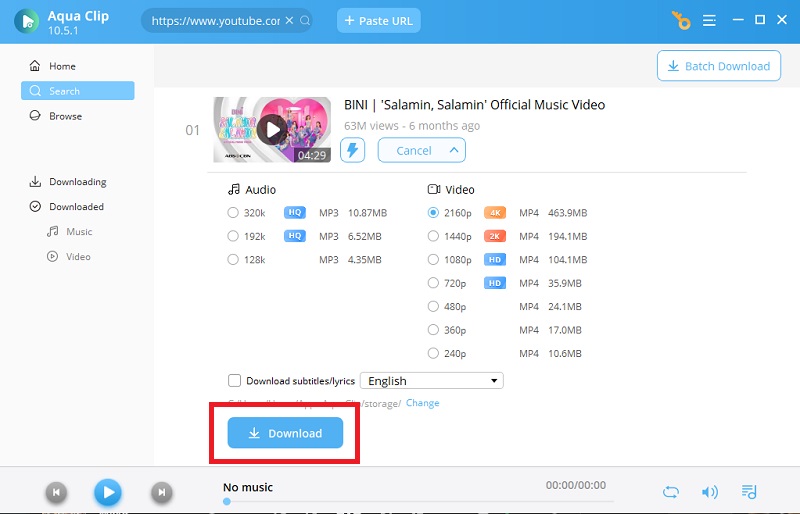This screenshot has width=800, height=514.
Task: Collapse options with Cancel chevron
Action: (x=454, y=150)
